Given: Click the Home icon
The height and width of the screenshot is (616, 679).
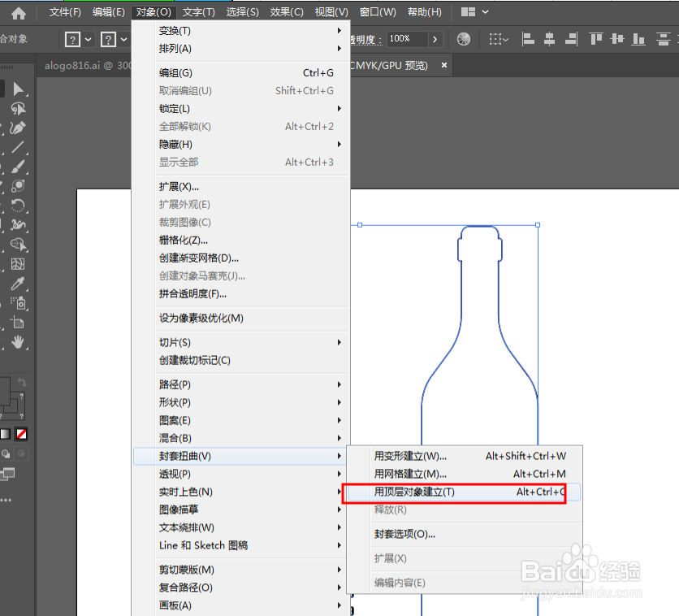Looking at the screenshot, I should (x=18, y=14).
